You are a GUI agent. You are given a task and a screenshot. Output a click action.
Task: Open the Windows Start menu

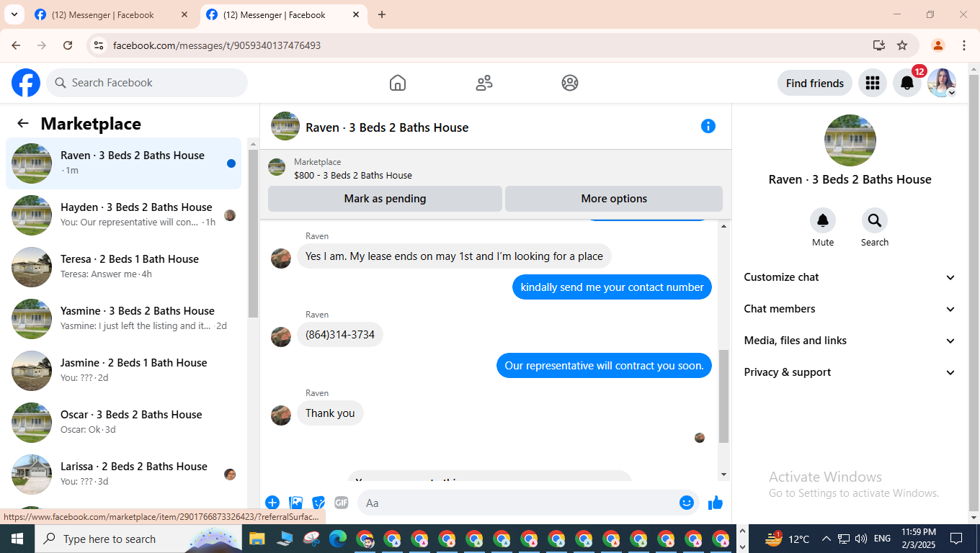(x=17, y=539)
